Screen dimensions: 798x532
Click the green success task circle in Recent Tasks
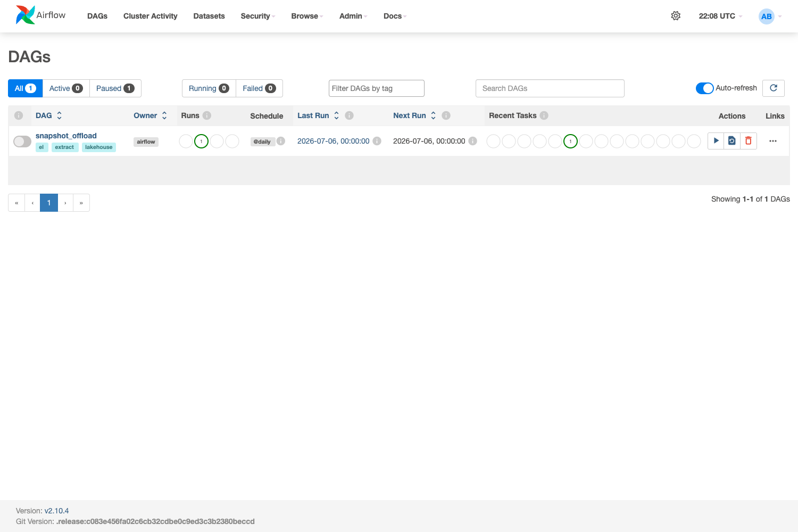pyautogui.click(x=570, y=141)
